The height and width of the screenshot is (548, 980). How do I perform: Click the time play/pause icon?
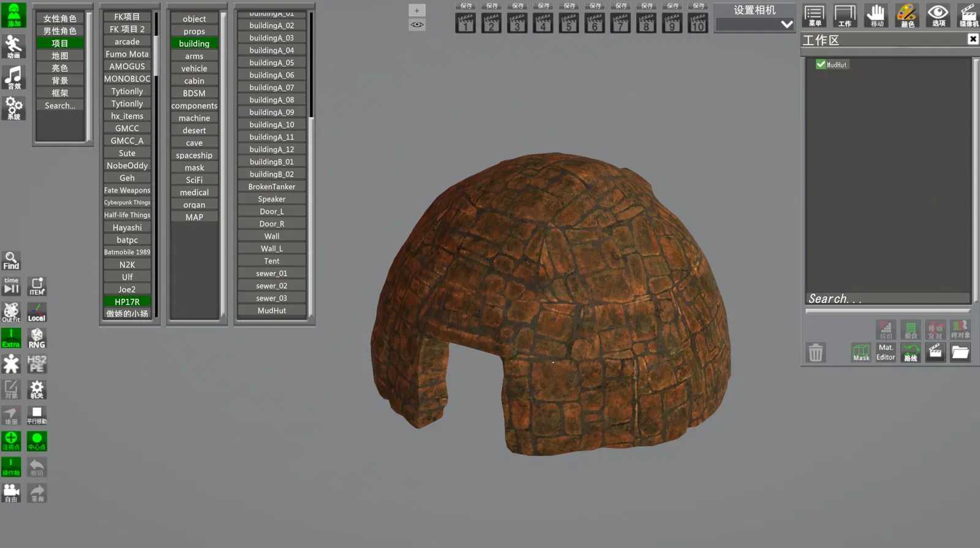point(11,286)
